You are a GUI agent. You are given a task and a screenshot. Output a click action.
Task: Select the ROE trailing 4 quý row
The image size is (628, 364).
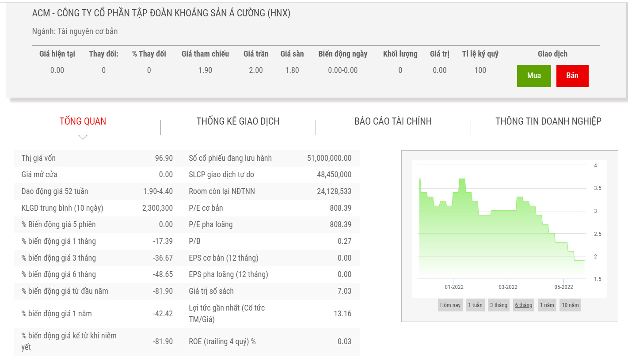[270, 341]
